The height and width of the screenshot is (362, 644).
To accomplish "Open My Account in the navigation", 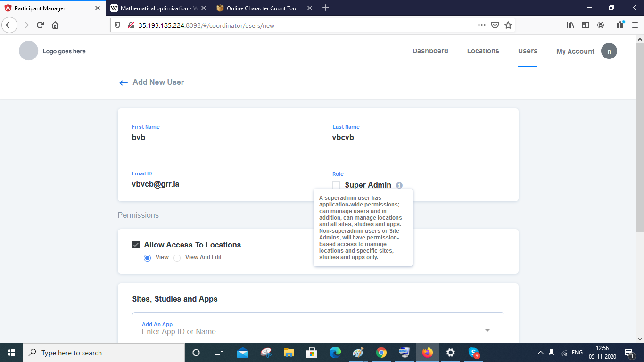I will [575, 51].
